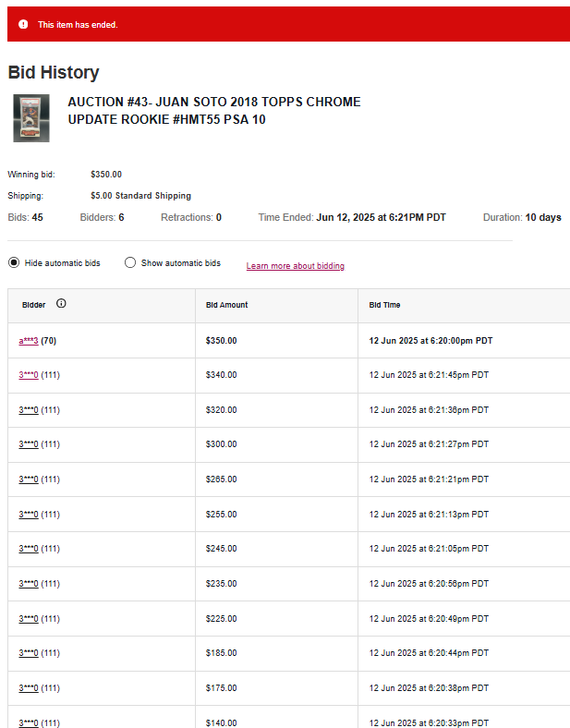Click the auction title 'AUCTION #43- JUAN SOTO 2018 TOPPS CHROME'
Screen dimensions: 570x728
click(214, 102)
